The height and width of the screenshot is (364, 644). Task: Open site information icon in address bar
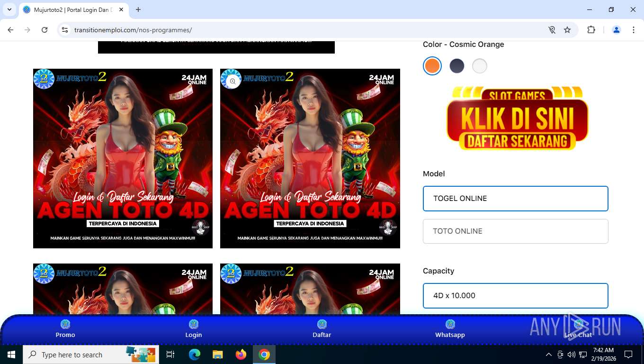click(65, 30)
